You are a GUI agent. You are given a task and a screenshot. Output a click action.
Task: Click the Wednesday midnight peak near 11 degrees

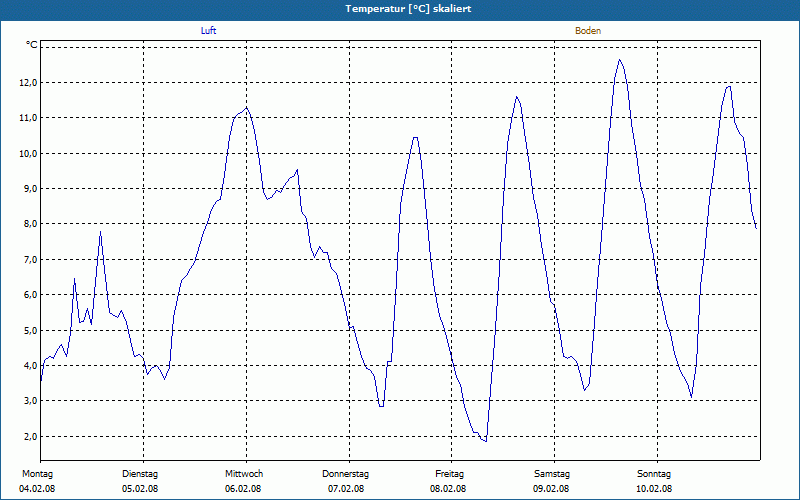pyautogui.click(x=246, y=108)
